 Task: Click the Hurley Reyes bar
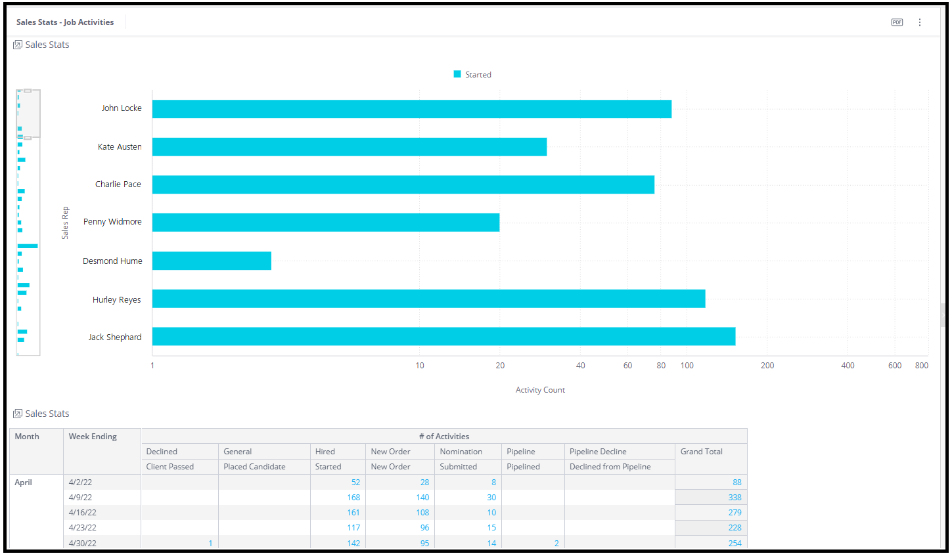(428, 299)
